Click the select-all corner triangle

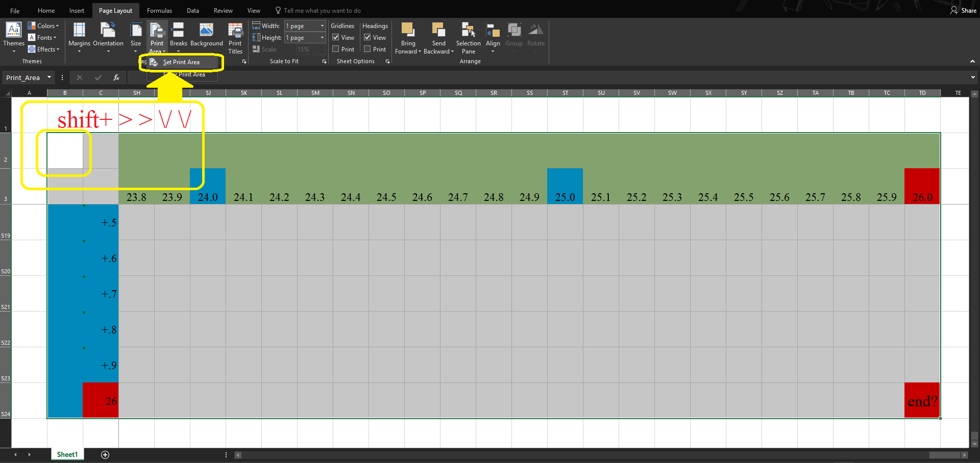8,93
